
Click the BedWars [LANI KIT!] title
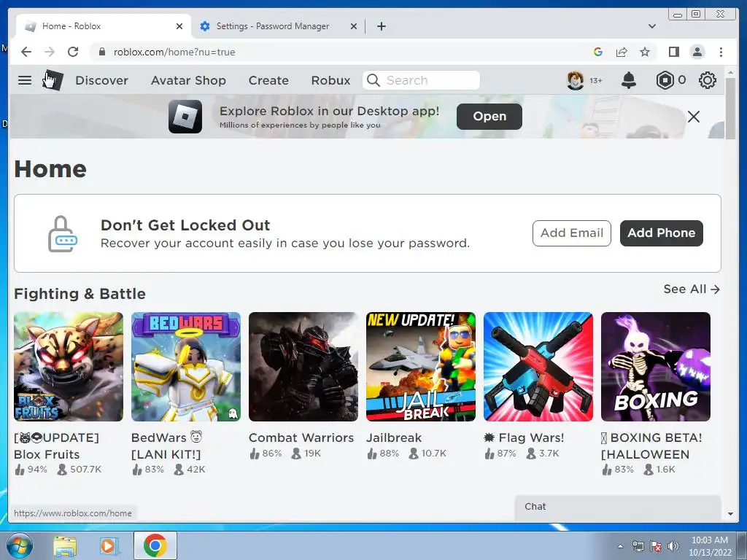point(166,446)
